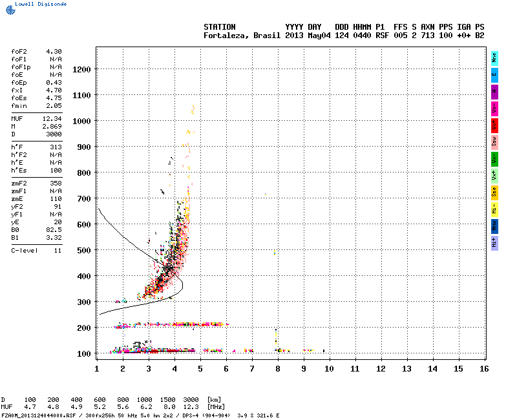Click the Lowell Digisonde globe logo
517x420 pixels.
10,10
